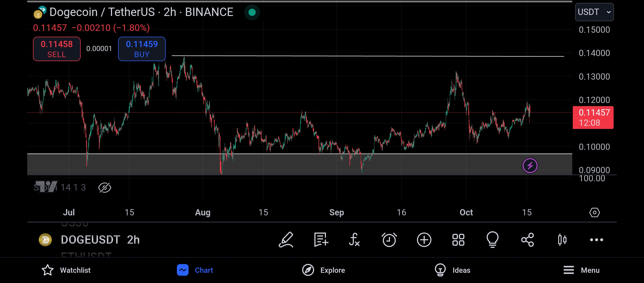Switch to the Chart tab
This screenshot has width=644, height=283.
[195, 270]
